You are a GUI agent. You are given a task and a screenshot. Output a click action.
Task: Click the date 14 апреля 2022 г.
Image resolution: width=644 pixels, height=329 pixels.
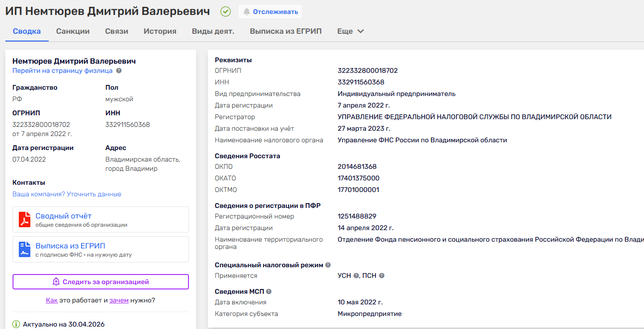(366, 228)
